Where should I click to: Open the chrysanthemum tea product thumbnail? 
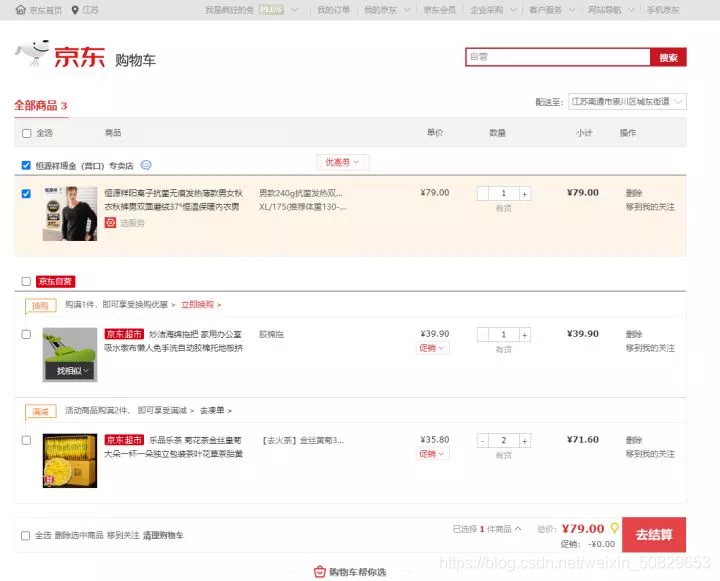tap(70, 461)
